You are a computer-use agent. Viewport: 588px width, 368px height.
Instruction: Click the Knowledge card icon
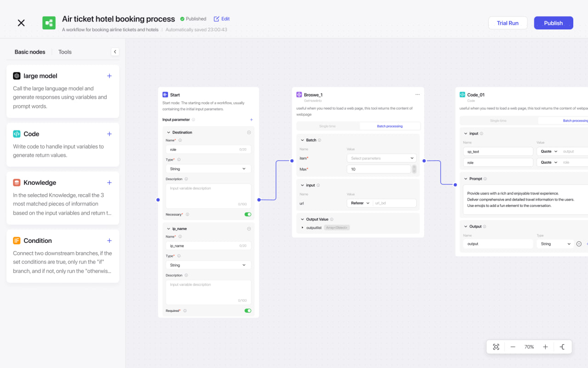tap(17, 183)
